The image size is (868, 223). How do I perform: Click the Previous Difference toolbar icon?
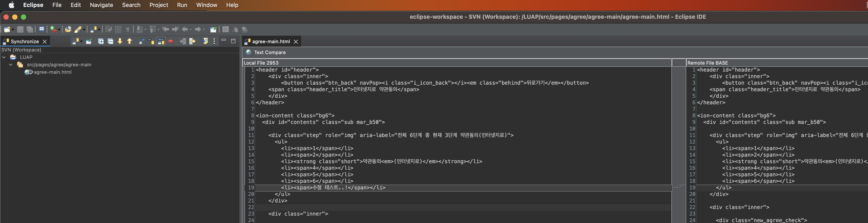[x=245, y=29]
